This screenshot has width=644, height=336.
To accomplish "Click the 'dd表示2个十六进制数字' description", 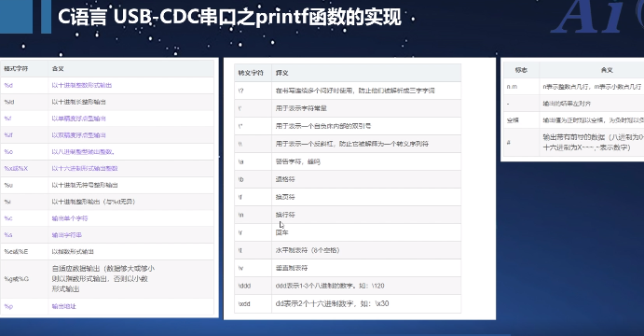I will click(315, 304).
